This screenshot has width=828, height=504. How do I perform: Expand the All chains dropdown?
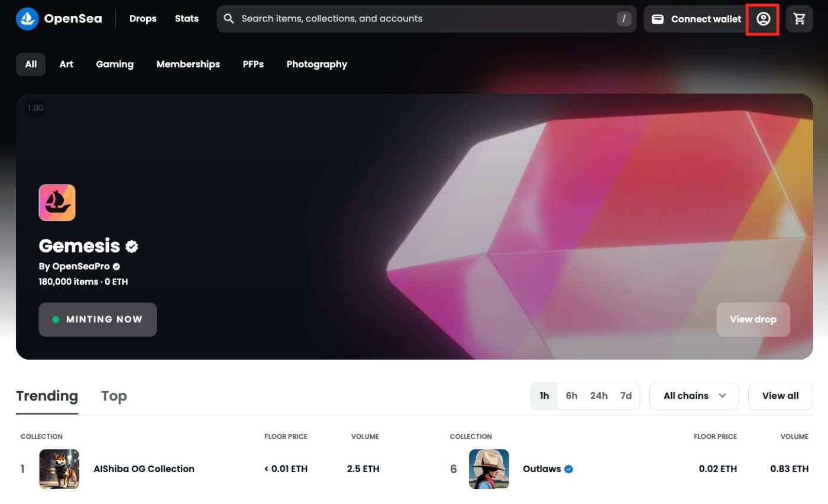click(694, 396)
